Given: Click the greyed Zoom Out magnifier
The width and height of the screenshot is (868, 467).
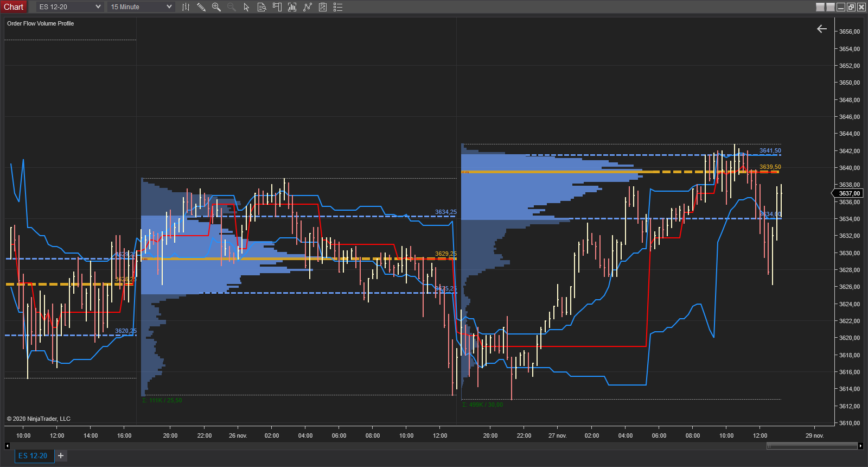Looking at the screenshot, I should point(231,7).
